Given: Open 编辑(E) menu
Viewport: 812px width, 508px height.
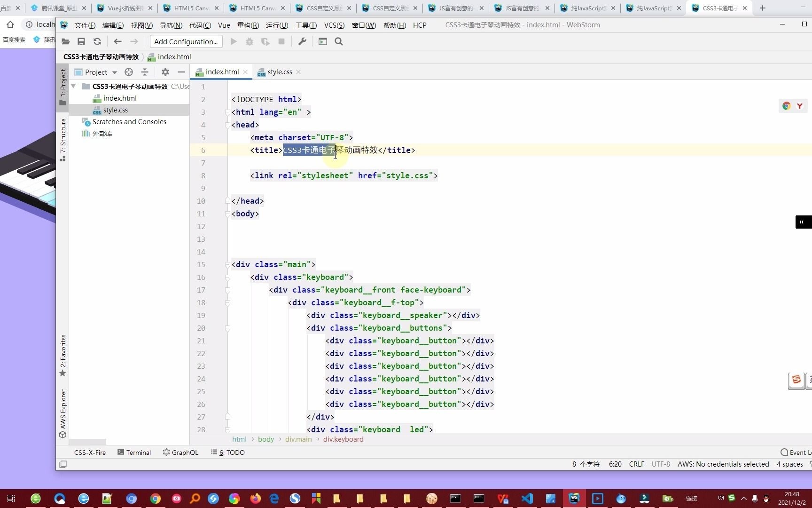Looking at the screenshot, I should 113,25.
